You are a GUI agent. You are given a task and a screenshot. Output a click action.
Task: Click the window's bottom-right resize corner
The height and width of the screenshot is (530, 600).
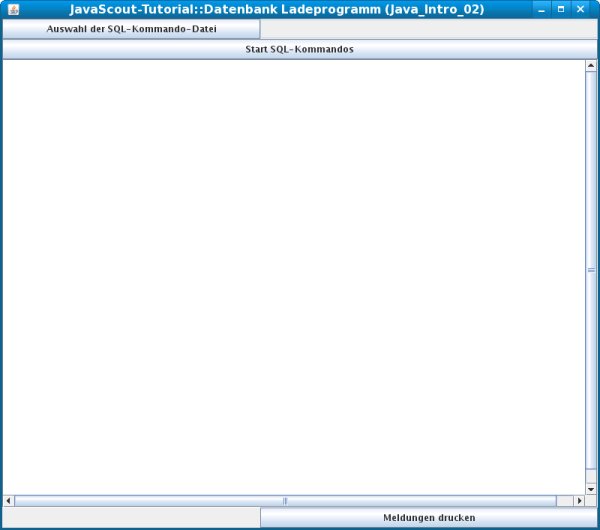tap(597, 527)
